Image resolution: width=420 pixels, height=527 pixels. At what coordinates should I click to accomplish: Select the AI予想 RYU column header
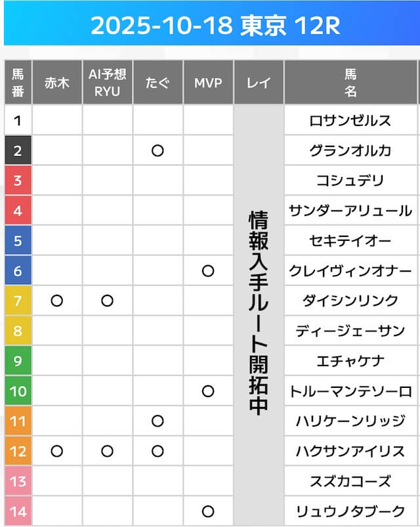[107, 83]
